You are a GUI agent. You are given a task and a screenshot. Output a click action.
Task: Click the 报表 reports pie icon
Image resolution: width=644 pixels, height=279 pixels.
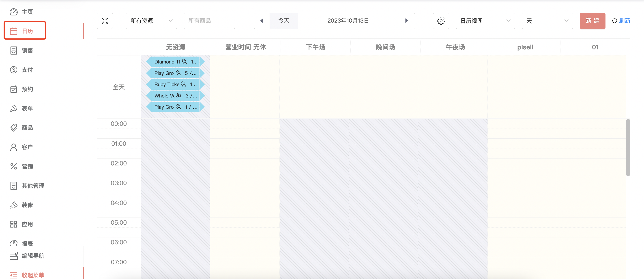coord(13,243)
